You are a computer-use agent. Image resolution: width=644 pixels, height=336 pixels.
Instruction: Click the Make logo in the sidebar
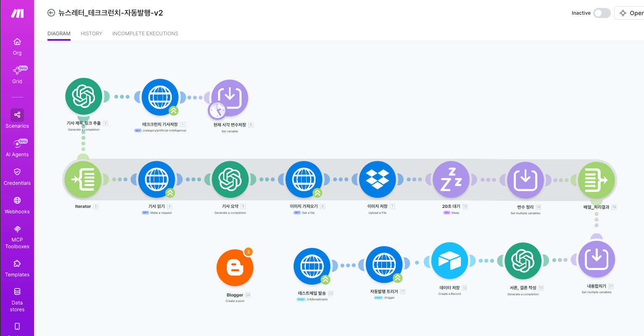click(x=17, y=13)
